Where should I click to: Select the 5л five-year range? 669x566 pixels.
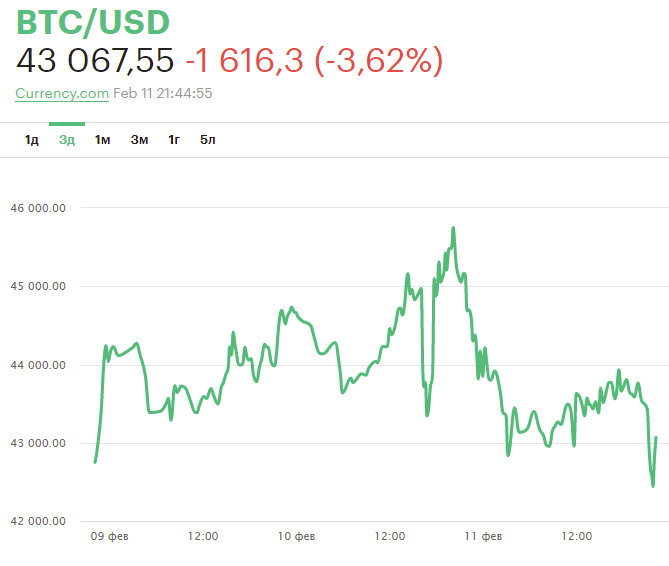coord(208,139)
